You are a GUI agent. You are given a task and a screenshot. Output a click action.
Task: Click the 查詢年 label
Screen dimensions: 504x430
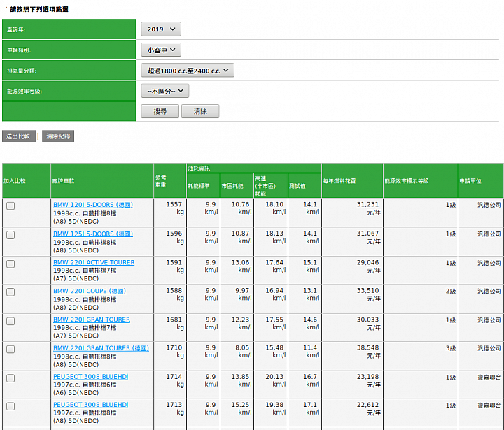[16, 29]
